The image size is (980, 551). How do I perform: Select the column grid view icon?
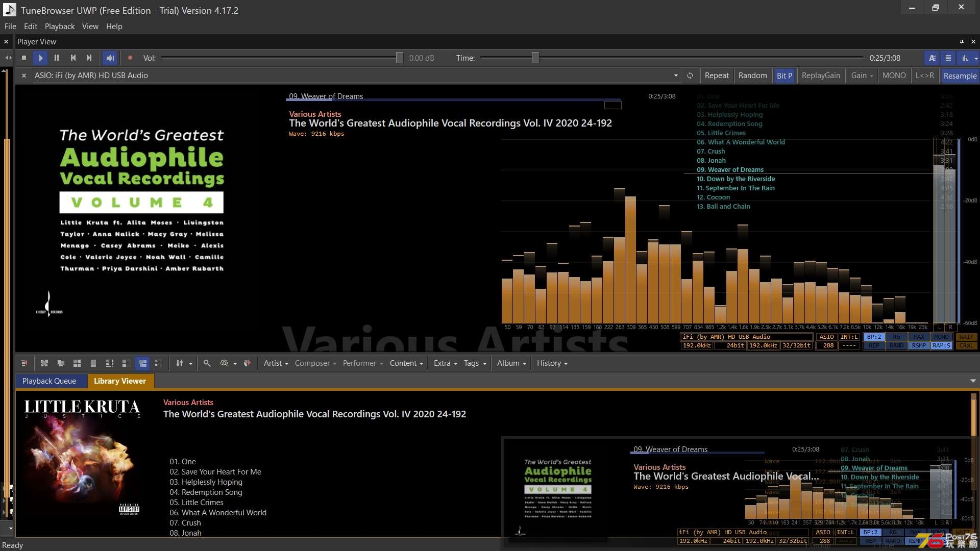click(x=110, y=363)
